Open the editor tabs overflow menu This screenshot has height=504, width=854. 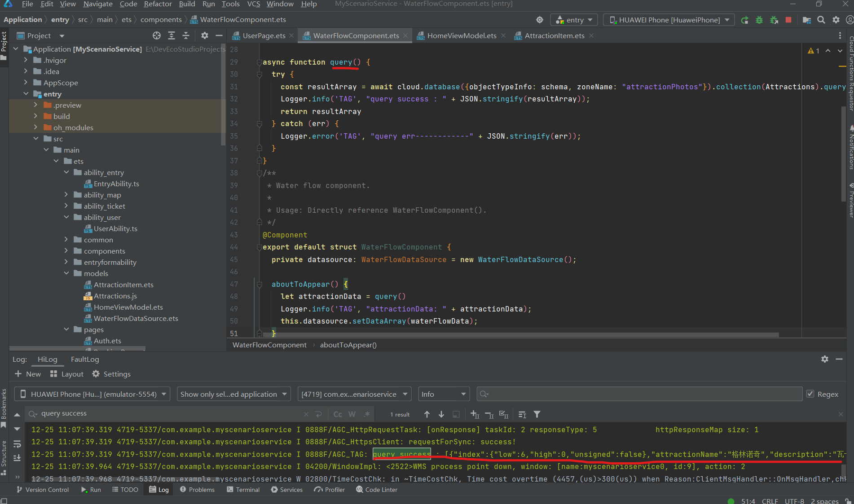click(x=840, y=35)
